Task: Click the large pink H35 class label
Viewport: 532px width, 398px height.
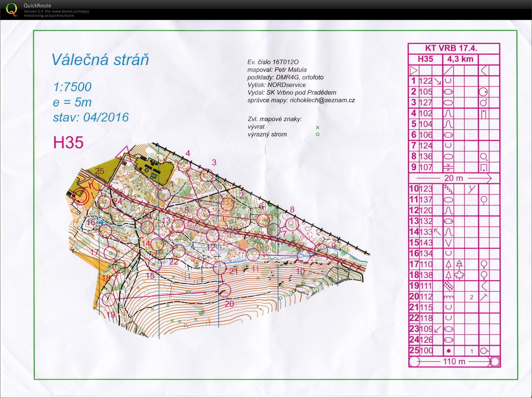Action: click(68, 142)
